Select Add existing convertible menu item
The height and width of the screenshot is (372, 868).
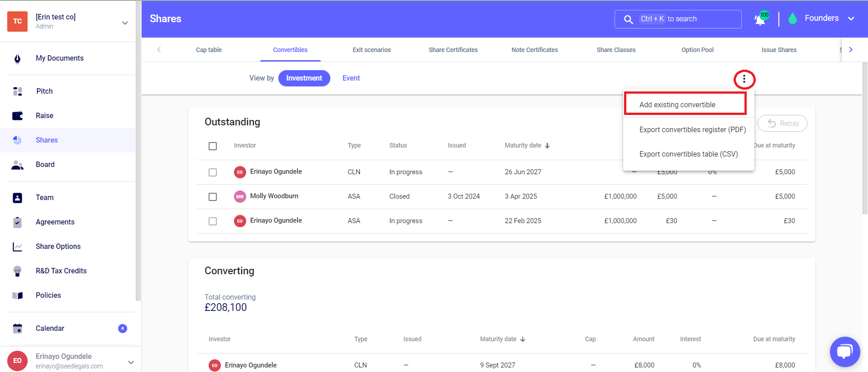pyautogui.click(x=677, y=105)
